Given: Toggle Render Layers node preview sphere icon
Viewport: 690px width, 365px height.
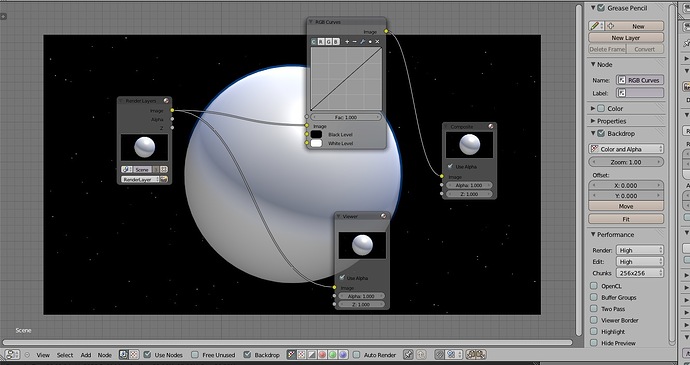Looking at the screenshot, I should coord(166,101).
